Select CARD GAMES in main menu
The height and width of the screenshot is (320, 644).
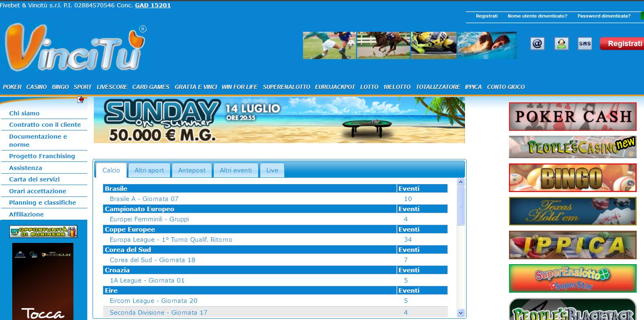tap(151, 87)
